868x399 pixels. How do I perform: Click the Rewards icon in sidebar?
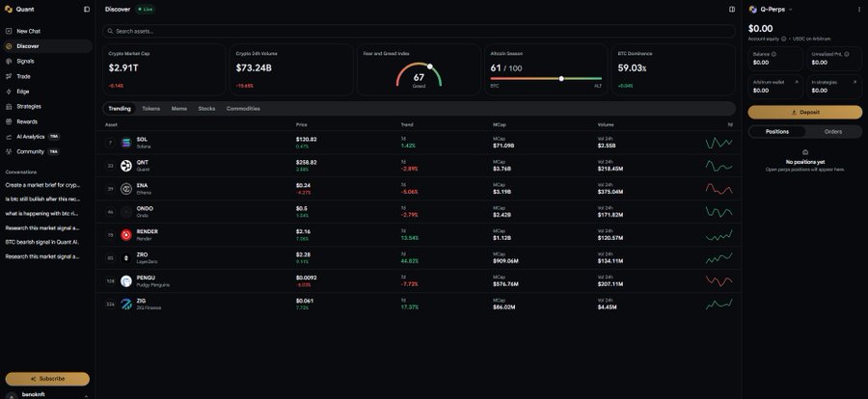[x=9, y=121]
